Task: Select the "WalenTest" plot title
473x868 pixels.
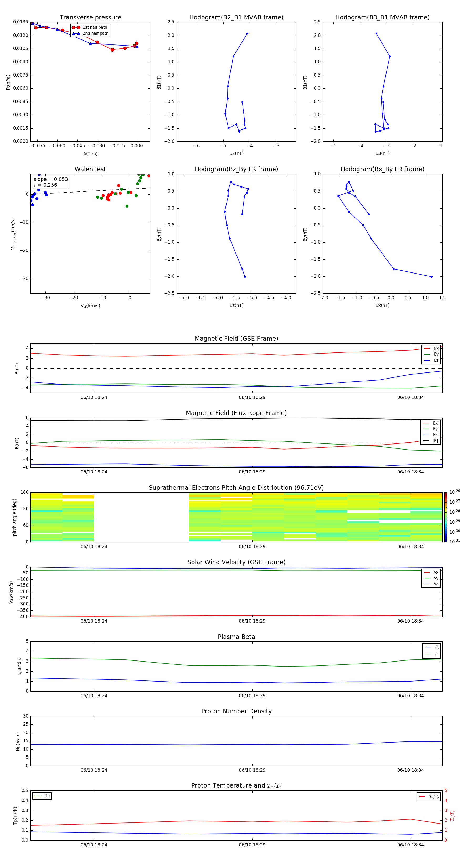Action: (90, 169)
